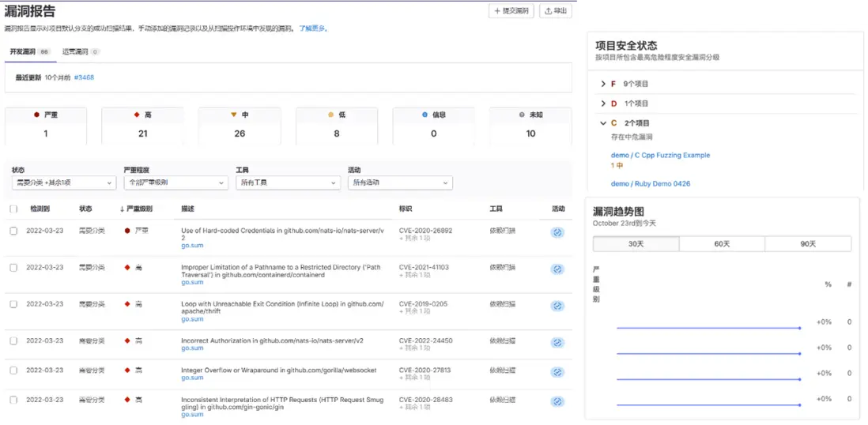Open the 了解更多 link
Image resolution: width=868 pixels, height=425 pixels.
pos(313,28)
